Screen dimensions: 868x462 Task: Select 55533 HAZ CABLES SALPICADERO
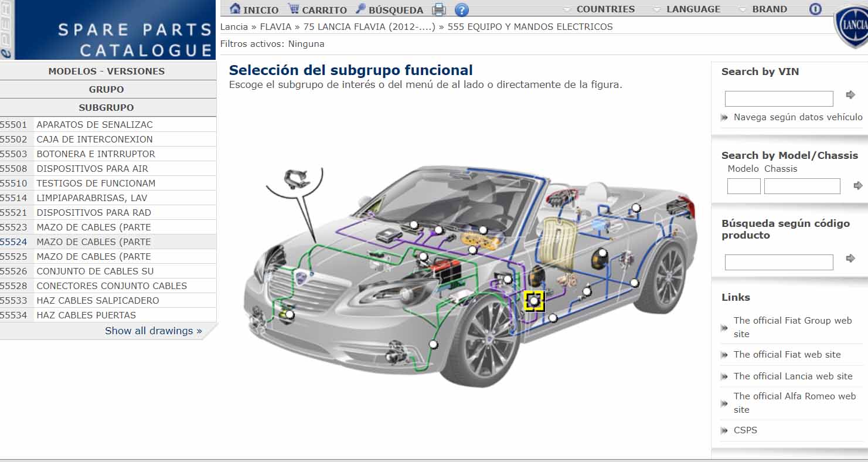pyautogui.click(x=108, y=300)
